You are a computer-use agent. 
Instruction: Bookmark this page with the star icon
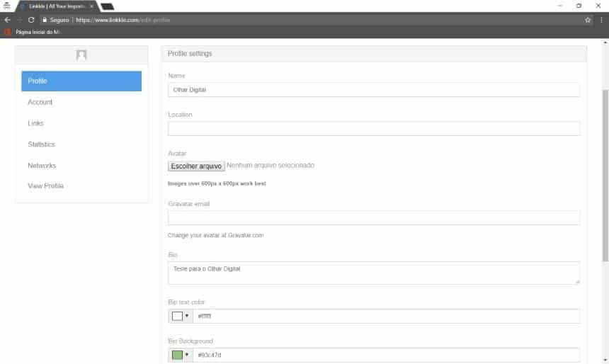(588, 20)
